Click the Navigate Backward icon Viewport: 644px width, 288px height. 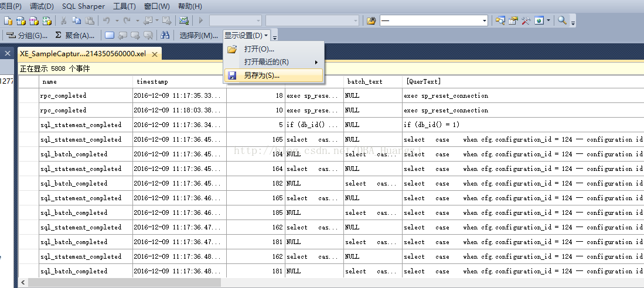click(148, 20)
